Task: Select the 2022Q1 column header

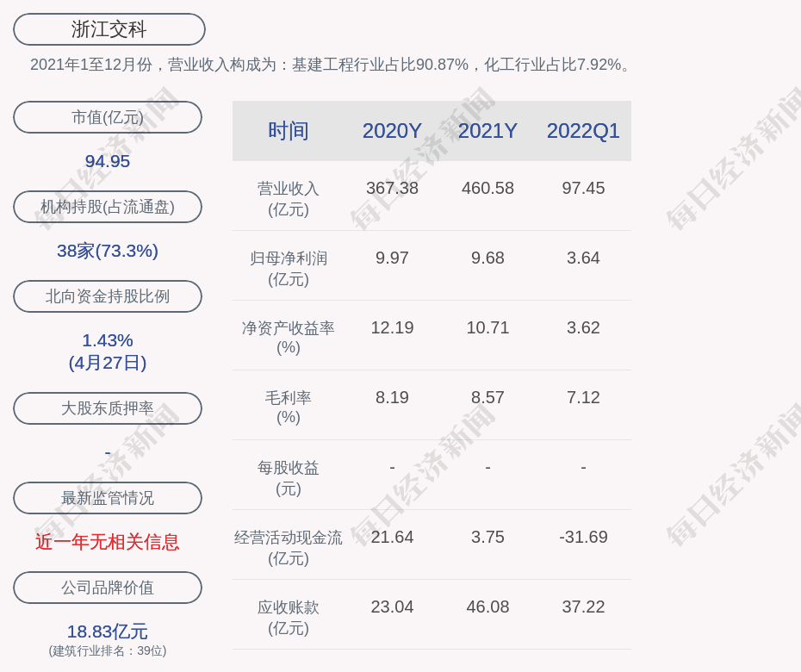Action: tap(583, 131)
